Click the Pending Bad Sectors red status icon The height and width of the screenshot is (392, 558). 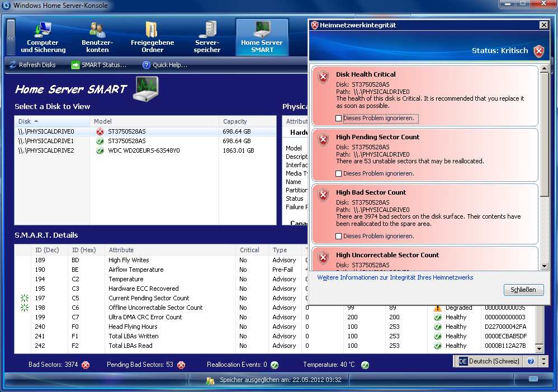(181, 365)
